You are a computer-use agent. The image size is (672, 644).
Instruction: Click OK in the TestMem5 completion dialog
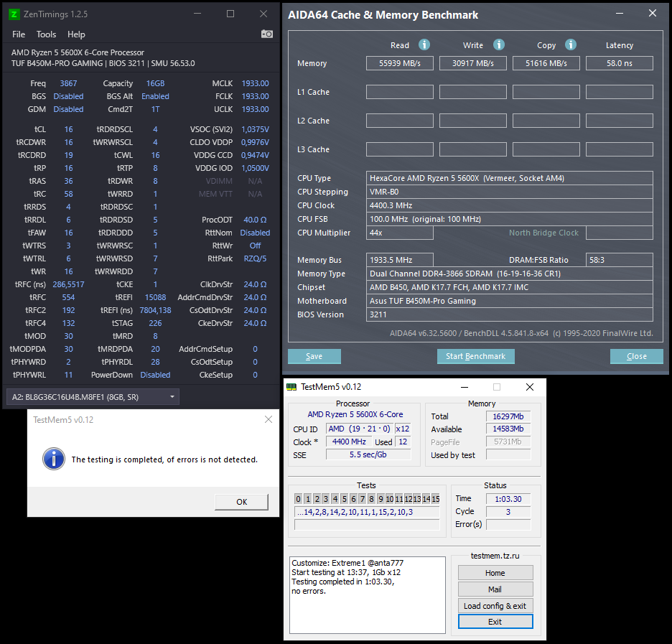tap(241, 502)
